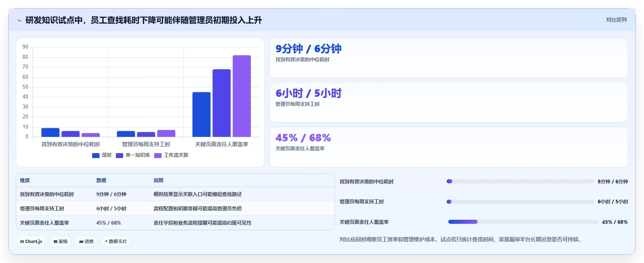Click the 维度 column header
Viewport: 644px width, 263px height.
(25, 180)
